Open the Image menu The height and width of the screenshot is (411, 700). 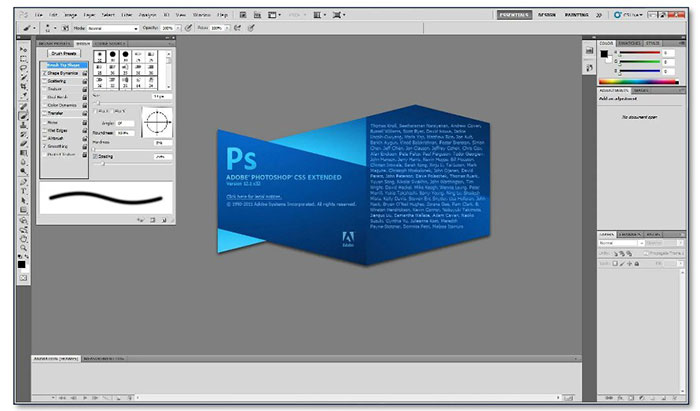(x=71, y=15)
